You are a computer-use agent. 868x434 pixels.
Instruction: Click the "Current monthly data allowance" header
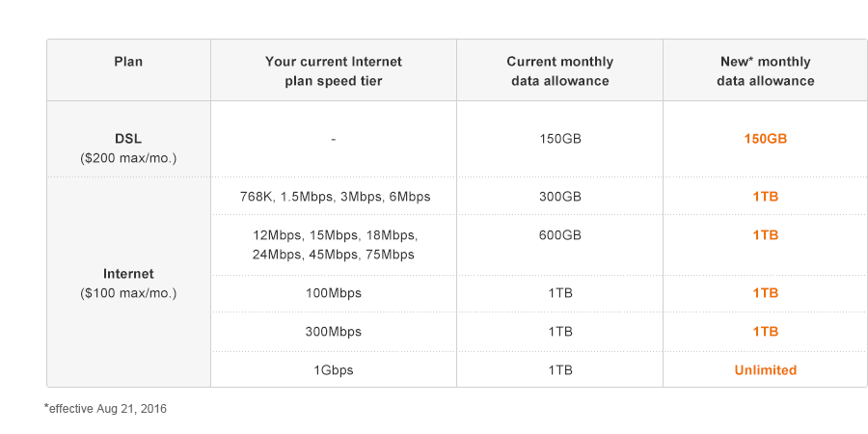click(x=559, y=71)
